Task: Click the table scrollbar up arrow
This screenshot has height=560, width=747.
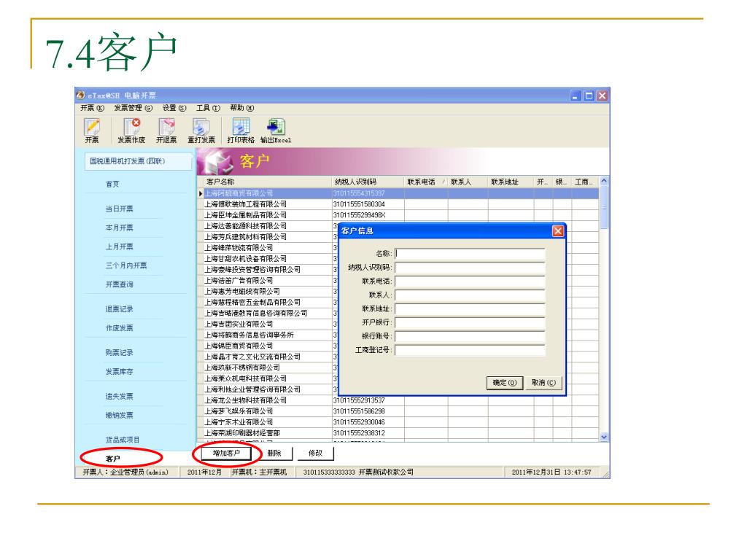Action: [x=603, y=181]
